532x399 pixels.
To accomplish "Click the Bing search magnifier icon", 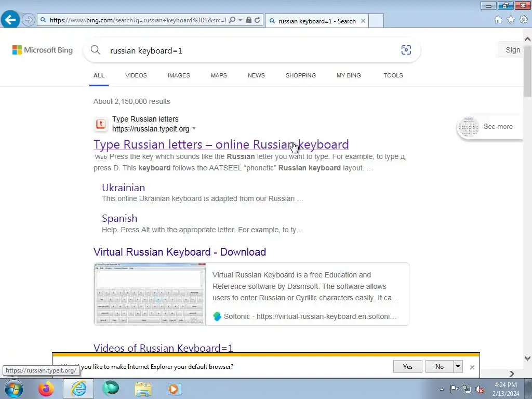I will tap(96, 50).
